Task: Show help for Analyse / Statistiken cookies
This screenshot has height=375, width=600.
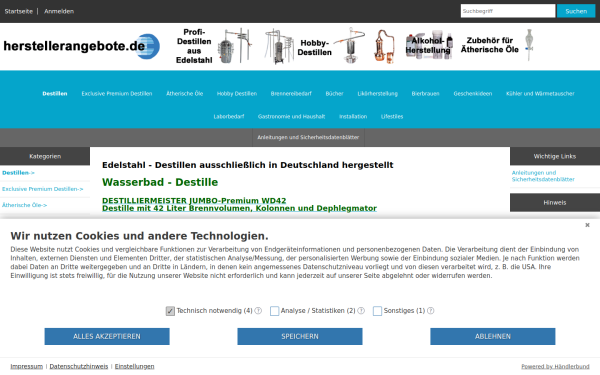Action: 361,311
